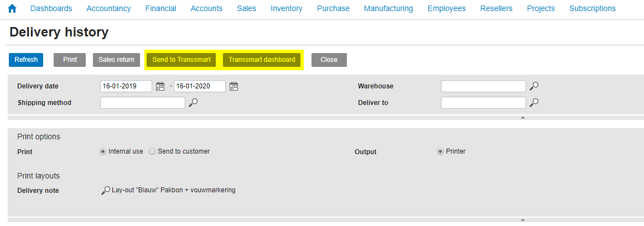The image size is (644, 226).
Task: Click the Send to Transsmart button
Action: pyautogui.click(x=180, y=60)
